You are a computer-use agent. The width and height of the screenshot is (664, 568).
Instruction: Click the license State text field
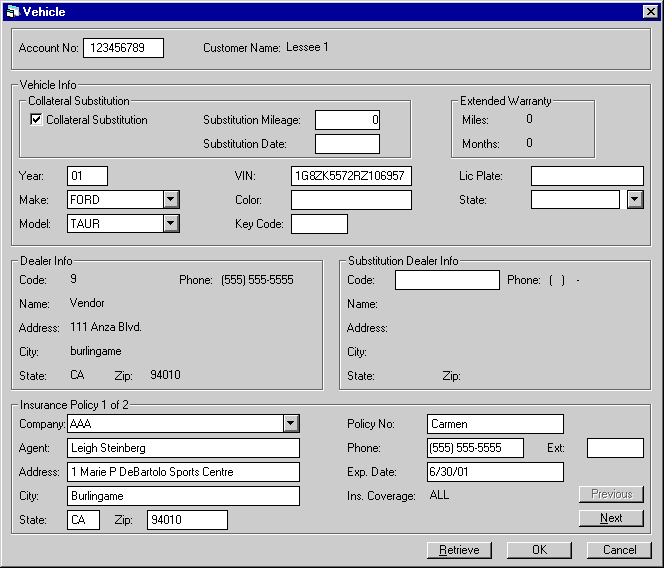pyautogui.click(x=575, y=199)
